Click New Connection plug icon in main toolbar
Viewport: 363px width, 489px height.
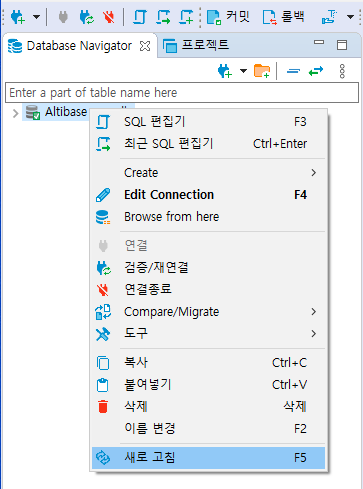[18, 17]
